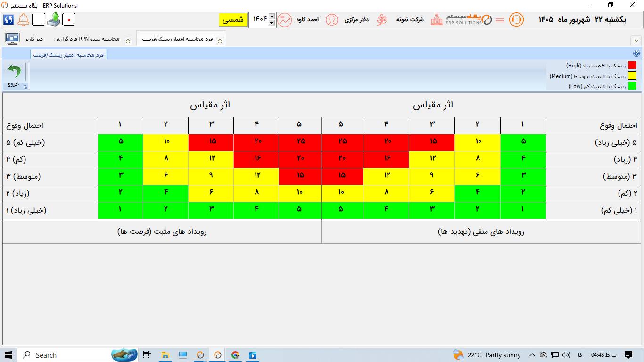Click the شرکت نمونه company label
This screenshot has height=362, width=644.
click(410, 20)
